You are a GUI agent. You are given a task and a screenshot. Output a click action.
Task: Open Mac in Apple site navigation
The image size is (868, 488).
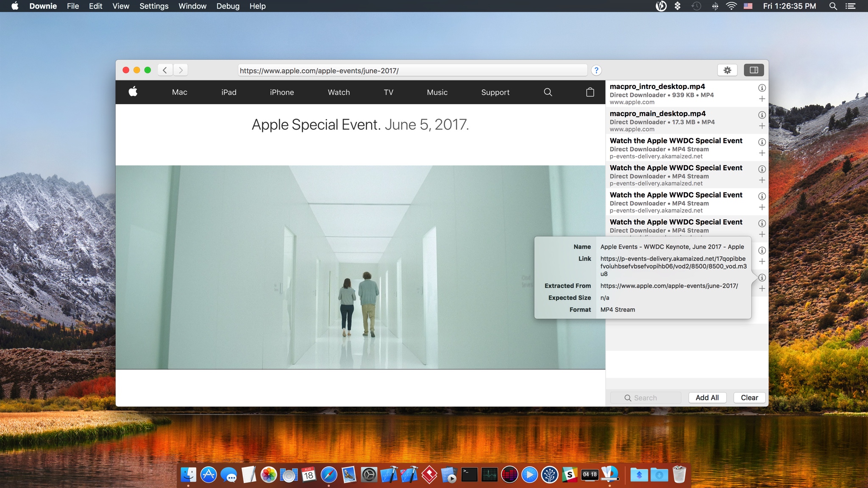coord(180,92)
